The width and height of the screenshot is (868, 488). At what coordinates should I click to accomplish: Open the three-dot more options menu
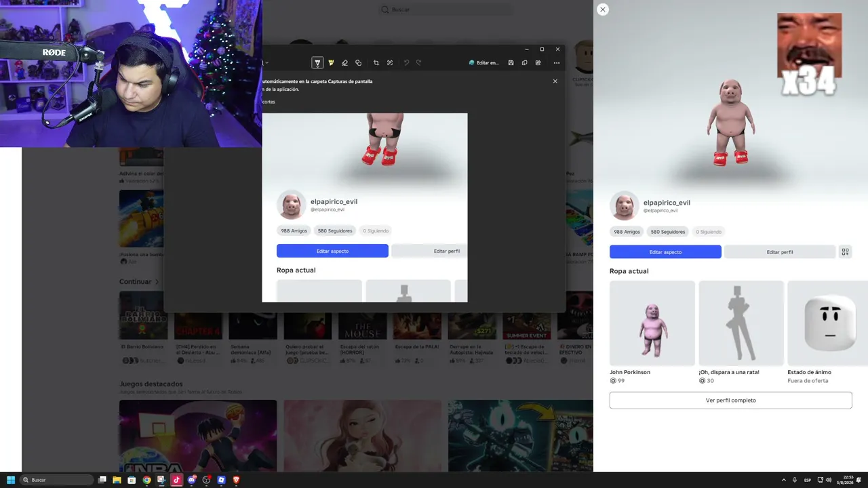pos(557,63)
